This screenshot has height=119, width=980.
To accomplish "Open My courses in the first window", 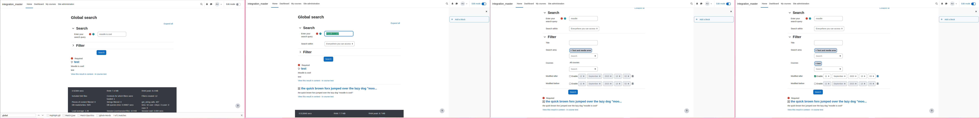I will 51,4.
